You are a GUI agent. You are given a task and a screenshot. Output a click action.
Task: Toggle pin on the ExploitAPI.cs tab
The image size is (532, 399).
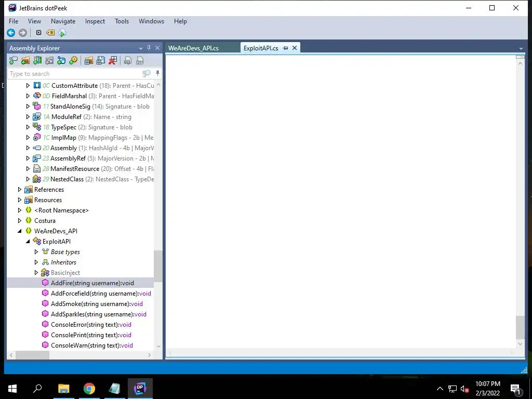click(285, 48)
